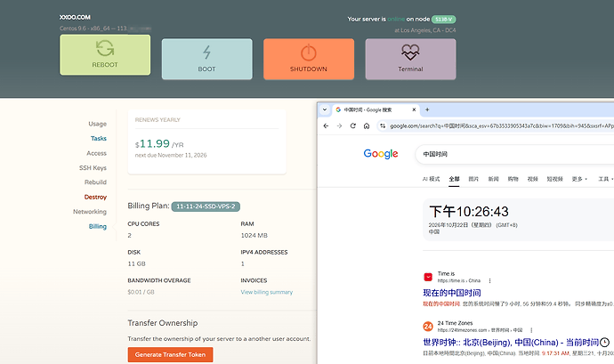Click the power shutdown icon
Screen dimensions: 614x364
tap(309, 53)
